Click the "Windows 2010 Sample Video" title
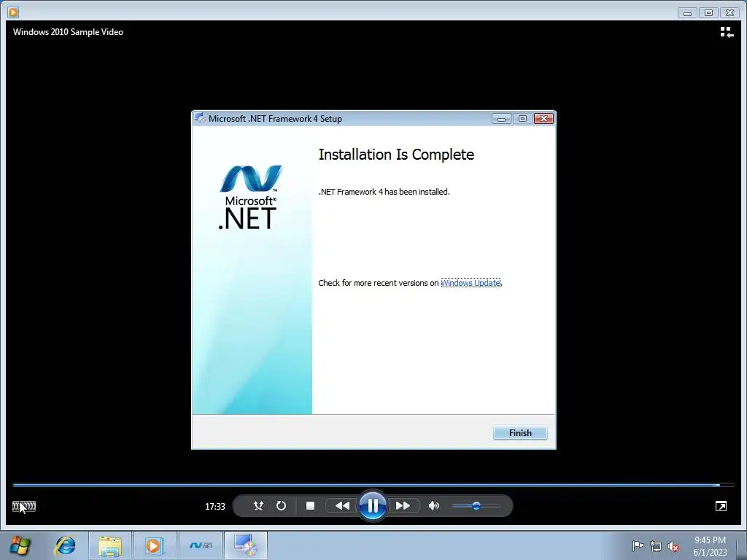 tap(68, 32)
